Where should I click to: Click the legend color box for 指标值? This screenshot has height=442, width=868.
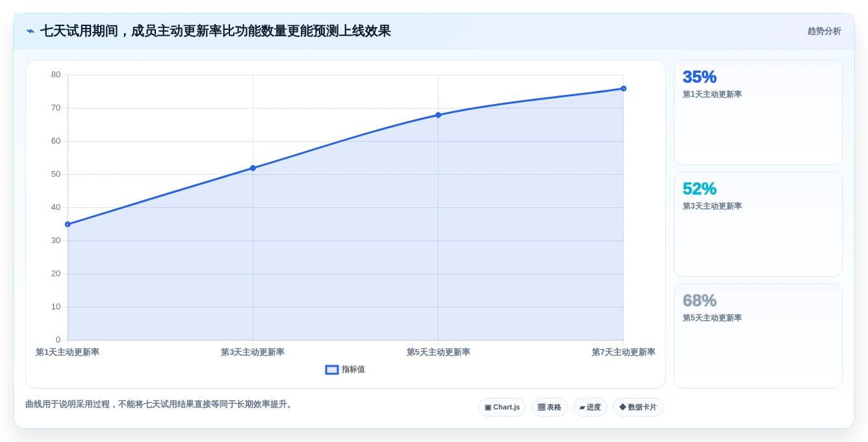tap(332, 369)
